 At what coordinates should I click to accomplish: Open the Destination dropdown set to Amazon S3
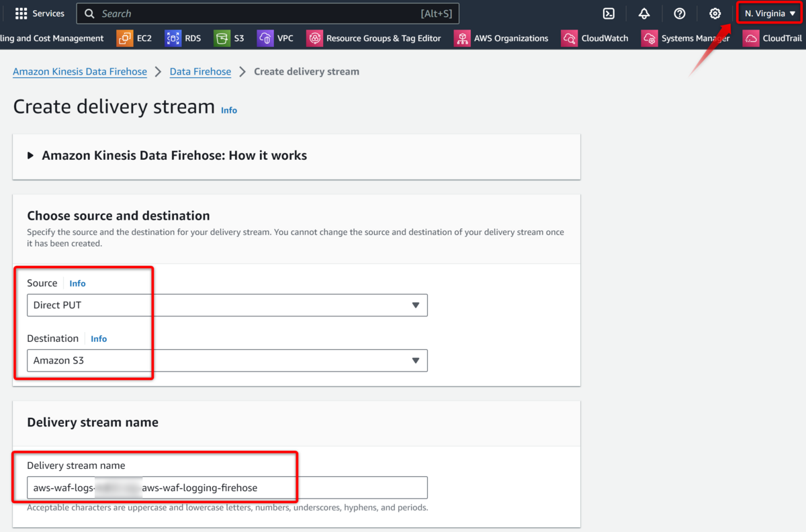pyautogui.click(x=227, y=360)
